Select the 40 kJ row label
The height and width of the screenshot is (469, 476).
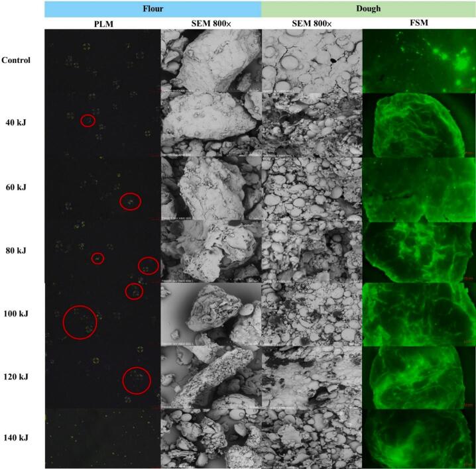[x=16, y=123]
